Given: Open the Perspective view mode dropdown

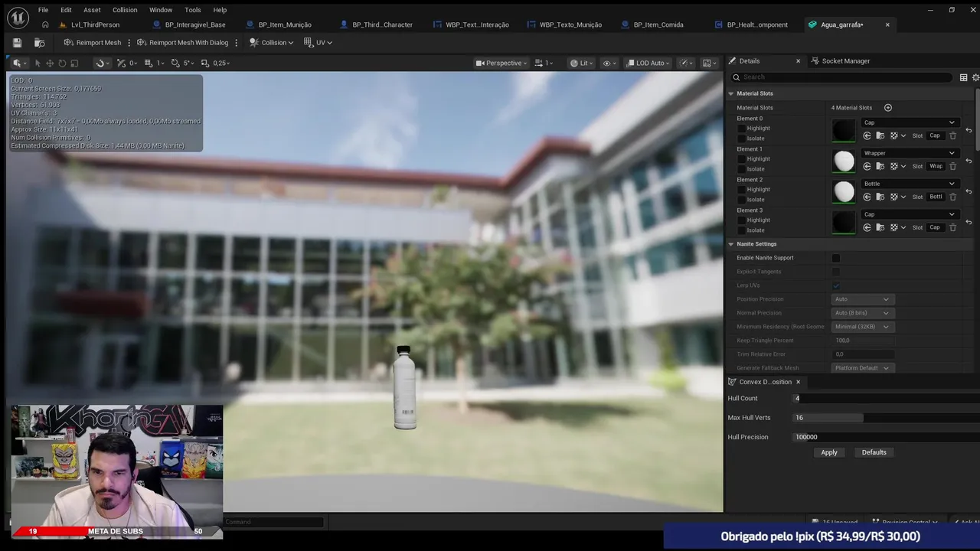Looking at the screenshot, I should pos(501,63).
